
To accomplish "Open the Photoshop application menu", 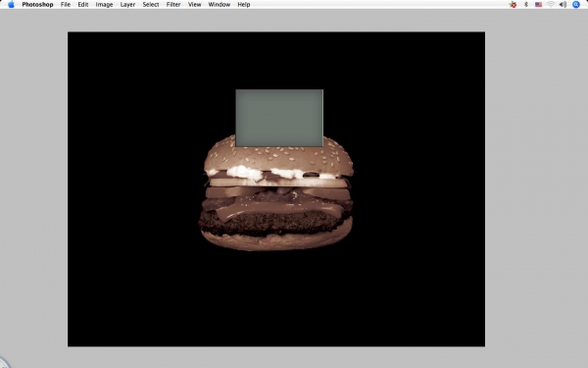I will [x=37, y=5].
